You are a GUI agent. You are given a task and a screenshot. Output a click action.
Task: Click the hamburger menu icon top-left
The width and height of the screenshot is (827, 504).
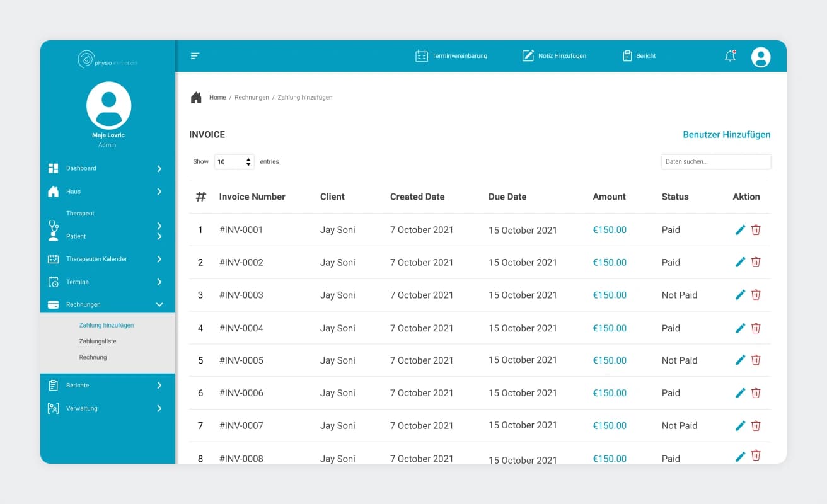click(x=195, y=55)
